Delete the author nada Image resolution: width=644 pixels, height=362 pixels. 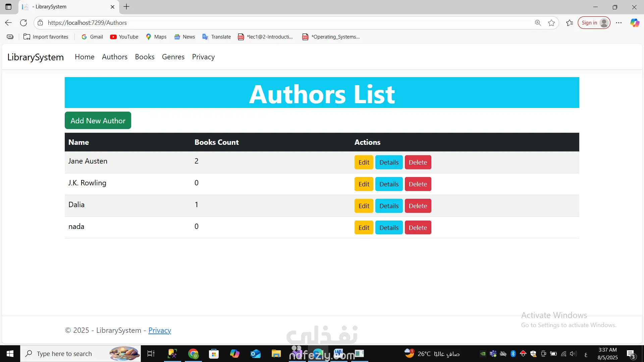(418, 228)
